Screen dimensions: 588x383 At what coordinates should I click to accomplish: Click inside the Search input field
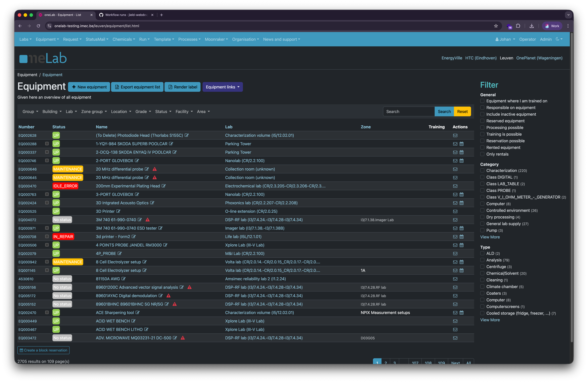tap(408, 111)
